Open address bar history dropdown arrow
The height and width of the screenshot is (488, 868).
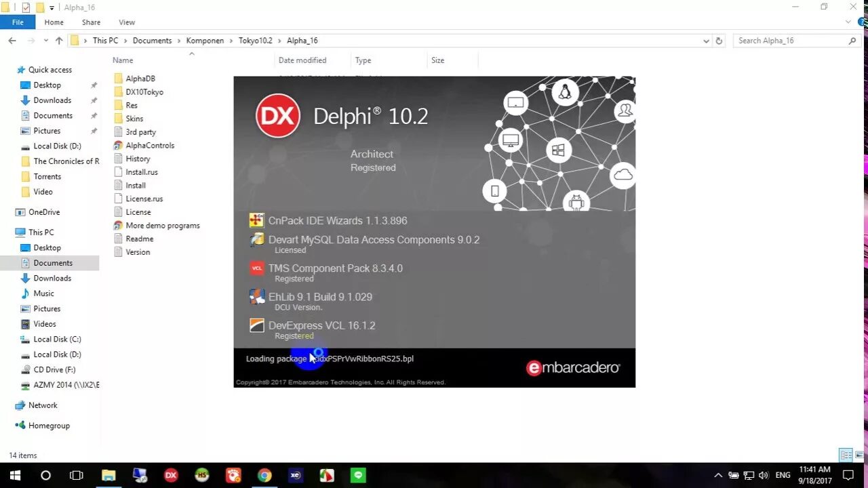(x=707, y=41)
